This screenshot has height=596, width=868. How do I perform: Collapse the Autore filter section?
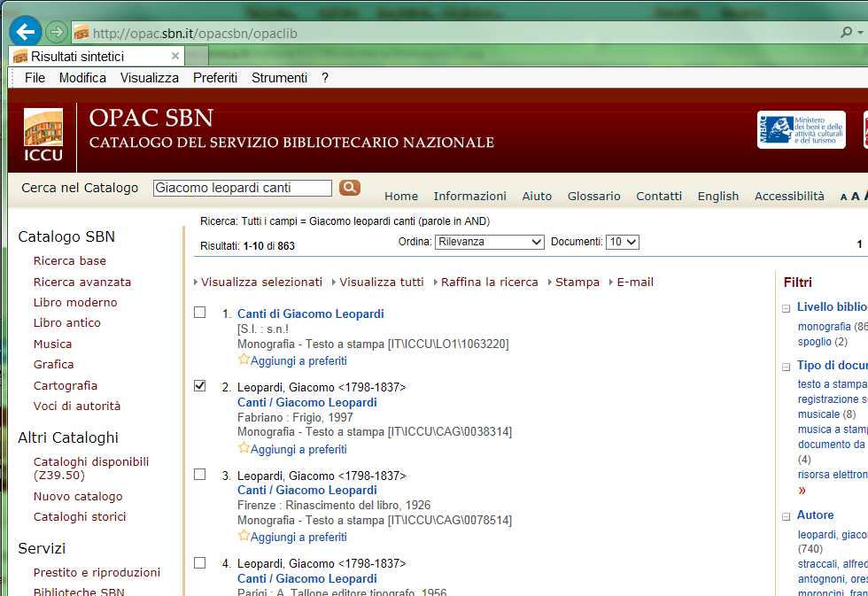[787, 516]
